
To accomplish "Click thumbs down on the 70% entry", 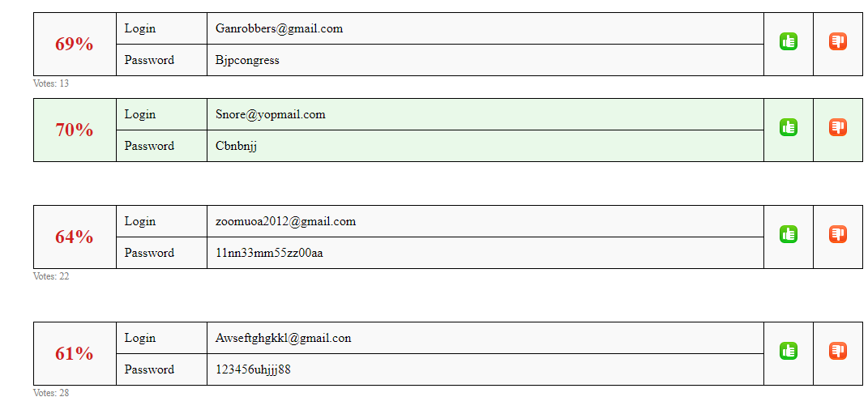I will click(x=837, y=127).
